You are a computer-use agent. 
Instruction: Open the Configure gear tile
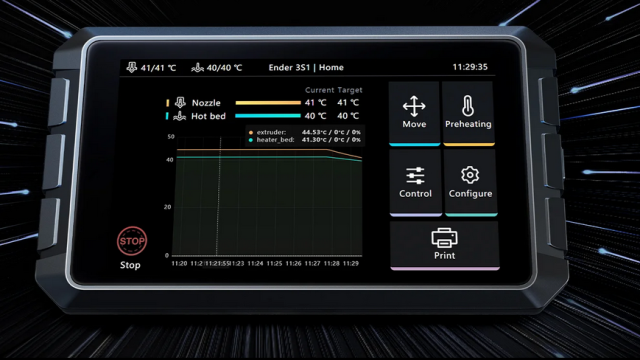coord(470,183)
